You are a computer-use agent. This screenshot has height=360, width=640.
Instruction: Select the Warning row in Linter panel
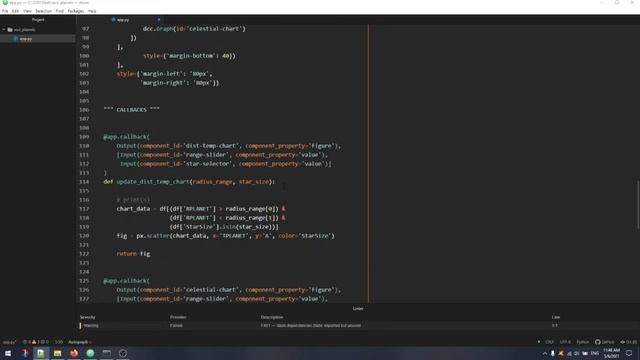359,326
